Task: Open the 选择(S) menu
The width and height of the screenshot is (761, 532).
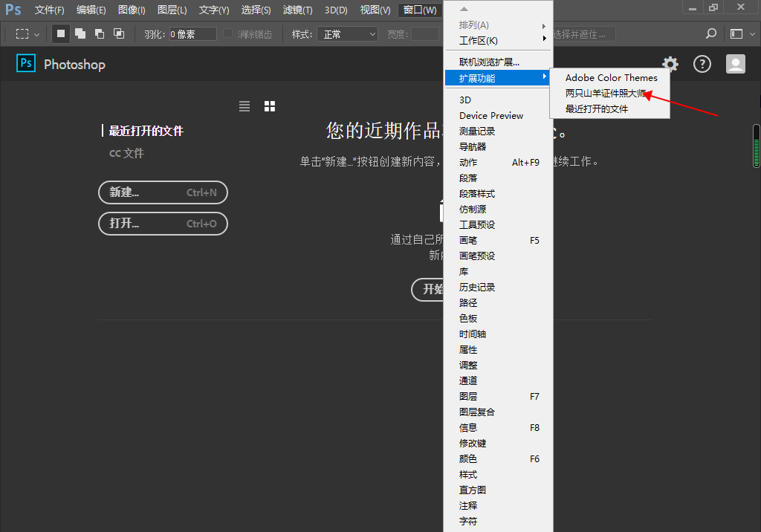Action: (x=256, y=10)
